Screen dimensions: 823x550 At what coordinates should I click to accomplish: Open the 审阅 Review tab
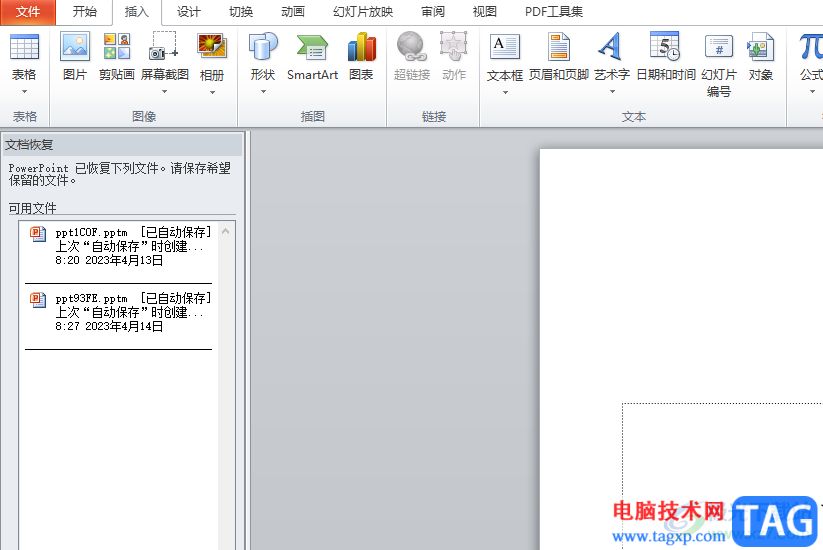point(433,12)
